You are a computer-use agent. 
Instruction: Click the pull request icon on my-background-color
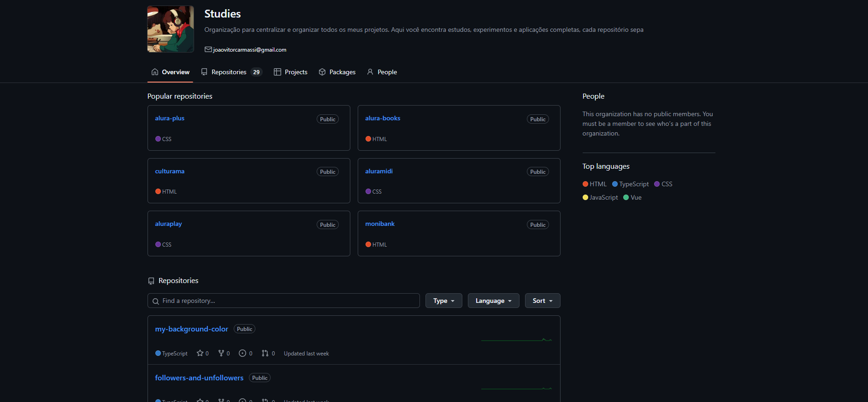(265, 353)
